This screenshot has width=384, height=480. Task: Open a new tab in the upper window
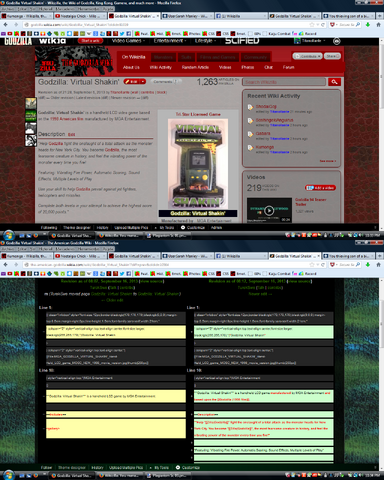tap(379, 16)
